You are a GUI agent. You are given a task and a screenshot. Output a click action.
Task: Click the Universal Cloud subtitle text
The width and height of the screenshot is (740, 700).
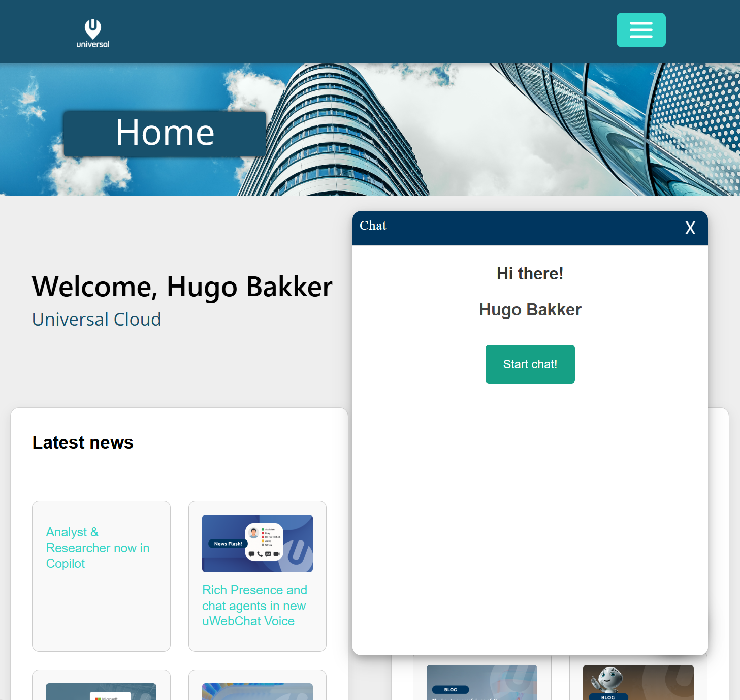click(96, 320)
